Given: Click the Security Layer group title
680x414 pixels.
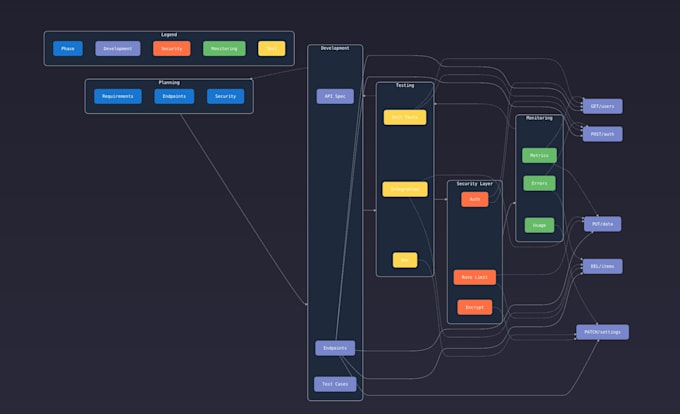Looking at the screenshot, I should pyautogui.click(x=475, y=184).
